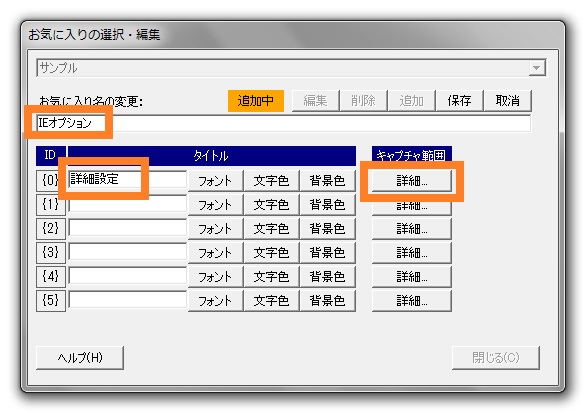Open 詳細... capture range for row {3}
The image size is (586, 413).
click(x=411, y=253)
